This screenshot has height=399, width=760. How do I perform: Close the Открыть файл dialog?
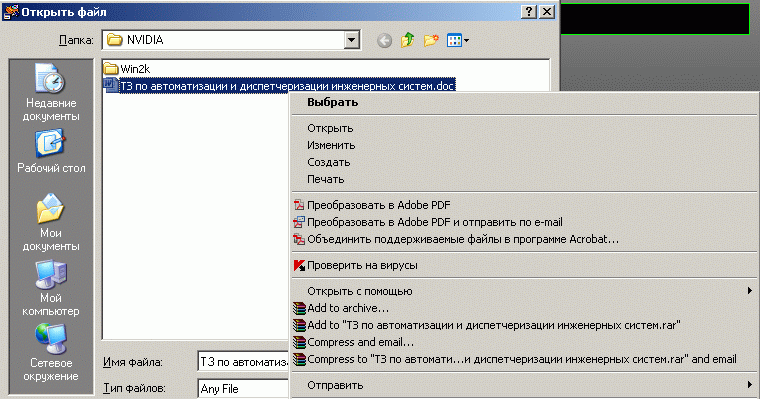547,12
